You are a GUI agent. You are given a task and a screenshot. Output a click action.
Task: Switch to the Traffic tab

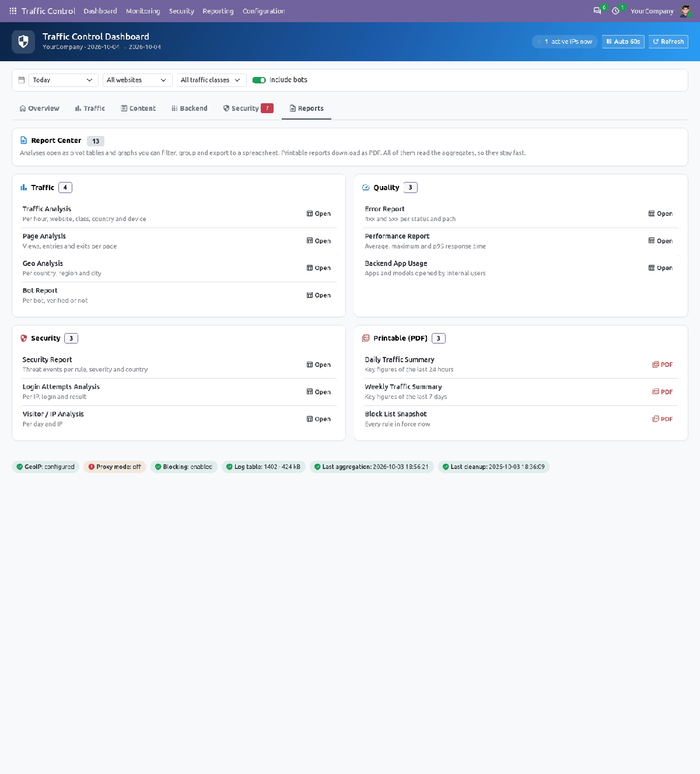[x=90, y=108]
